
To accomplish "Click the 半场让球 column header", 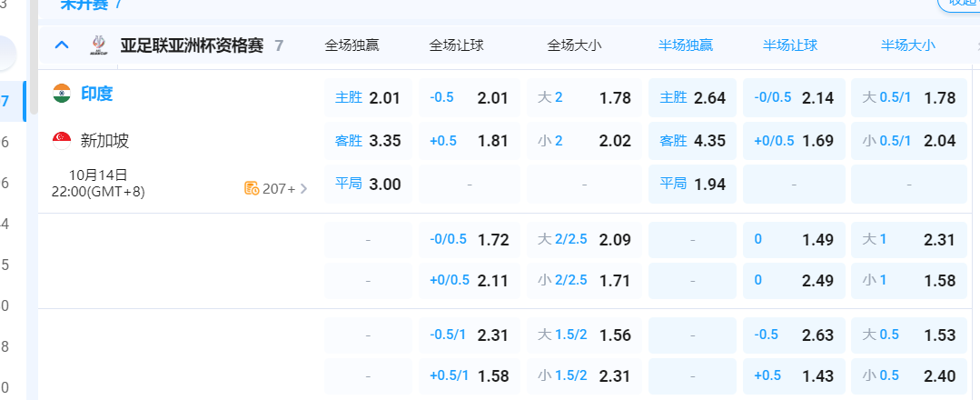I will pyautogui.click(x=790, y=45).
